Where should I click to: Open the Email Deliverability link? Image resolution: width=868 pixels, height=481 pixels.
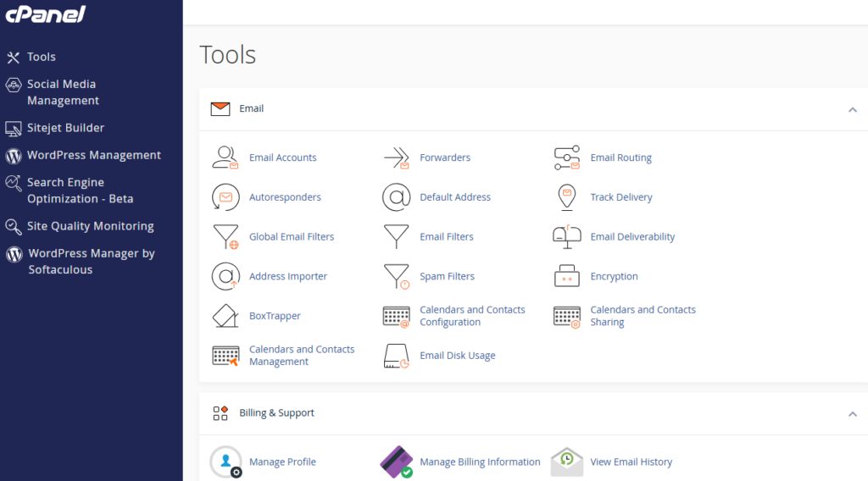(x=632, y=236)
